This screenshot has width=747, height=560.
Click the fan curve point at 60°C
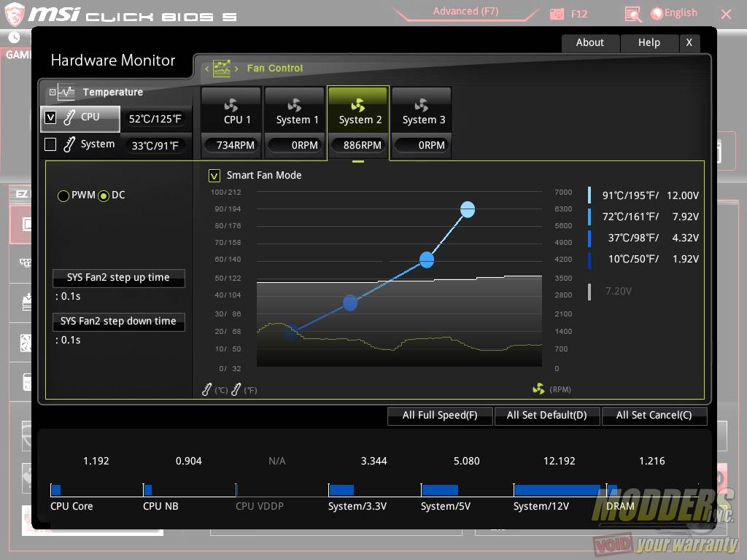click(426, 260)
